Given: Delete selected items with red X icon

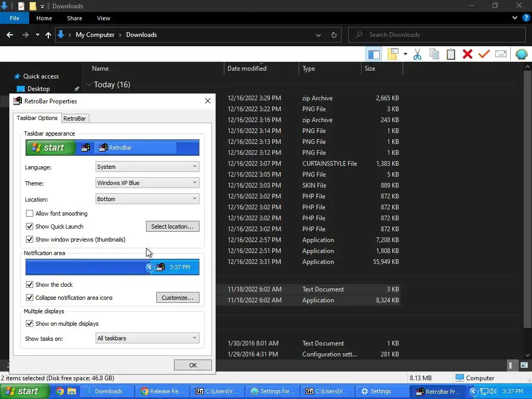Looking at the screenshot, I should coord(467,54).
